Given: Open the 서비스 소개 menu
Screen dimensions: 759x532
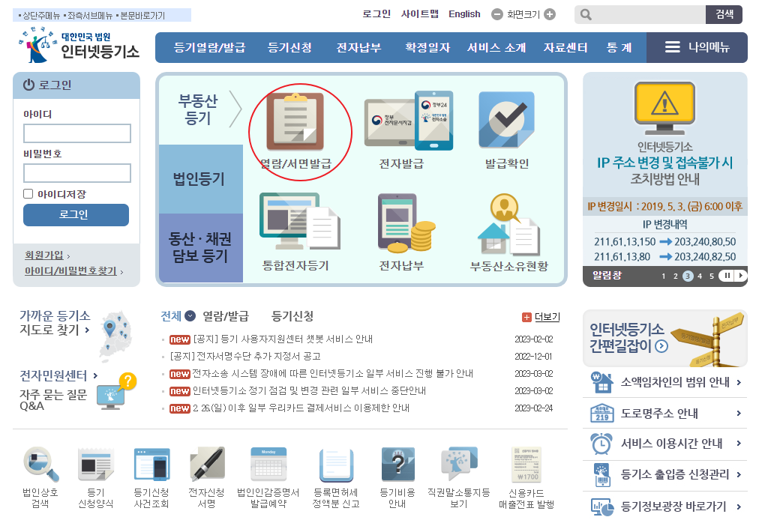Looking at the screenshot, I should pos(496,47).
